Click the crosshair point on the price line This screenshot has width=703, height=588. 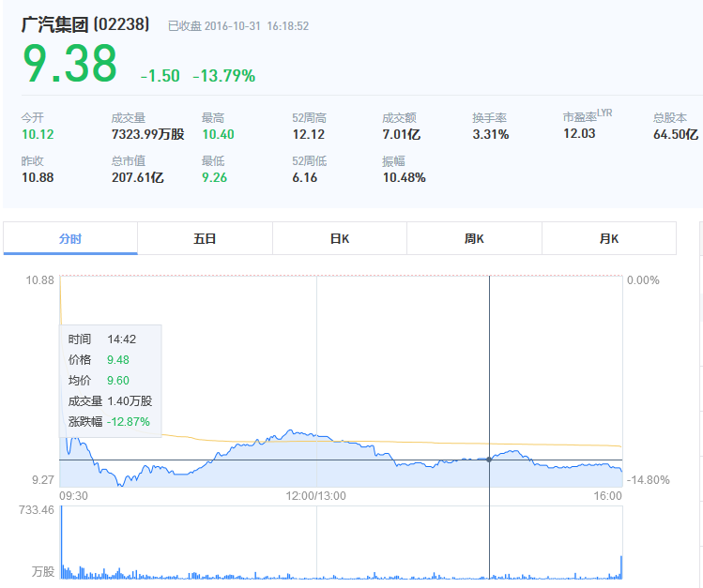(x=489, y=460)
